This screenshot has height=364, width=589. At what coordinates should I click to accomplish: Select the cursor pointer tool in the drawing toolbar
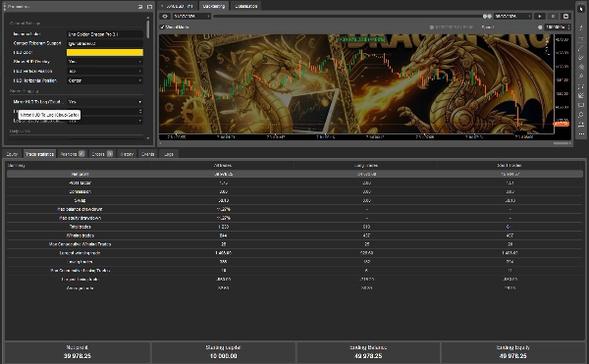point(581,9)
